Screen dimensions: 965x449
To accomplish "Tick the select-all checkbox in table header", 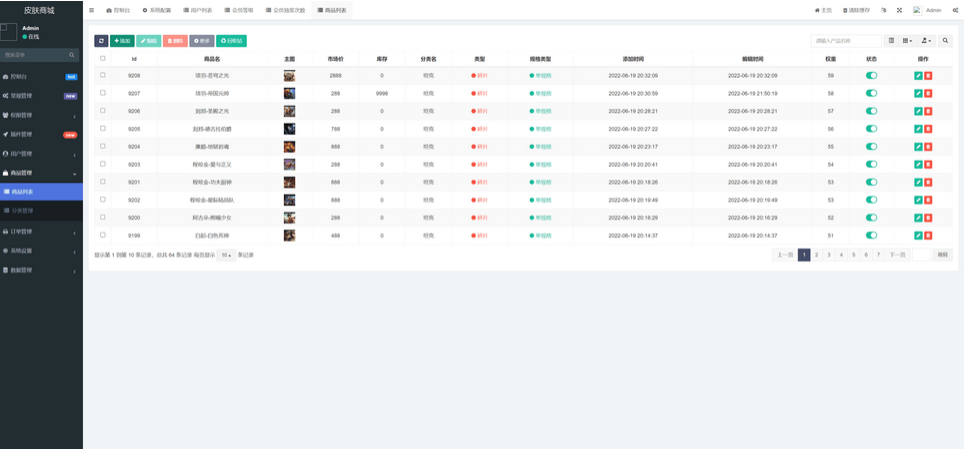I will point(102,59).
